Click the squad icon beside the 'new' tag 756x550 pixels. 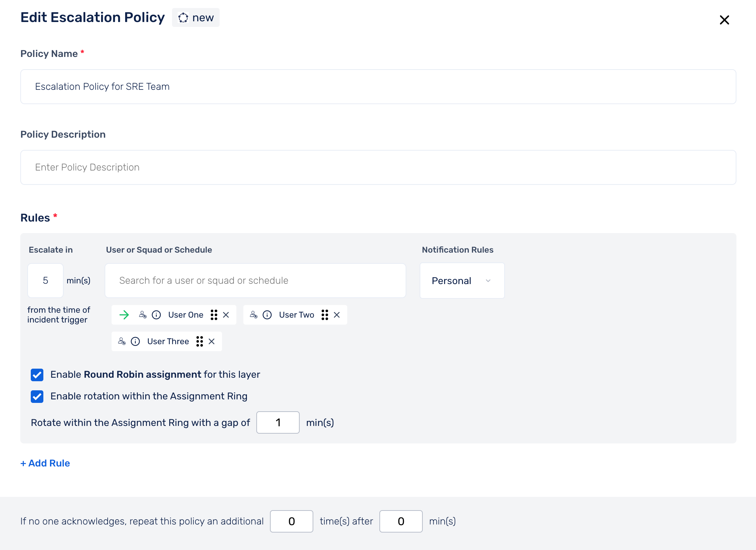point(183,17)
